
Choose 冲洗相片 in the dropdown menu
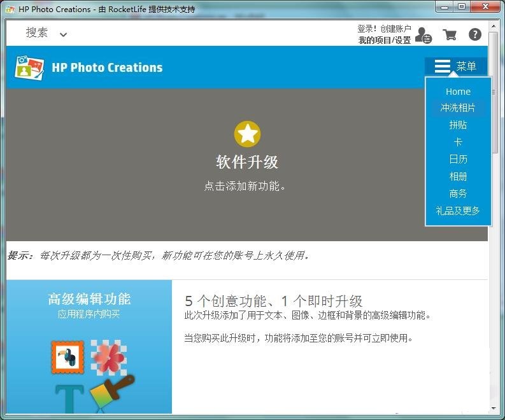458,108
